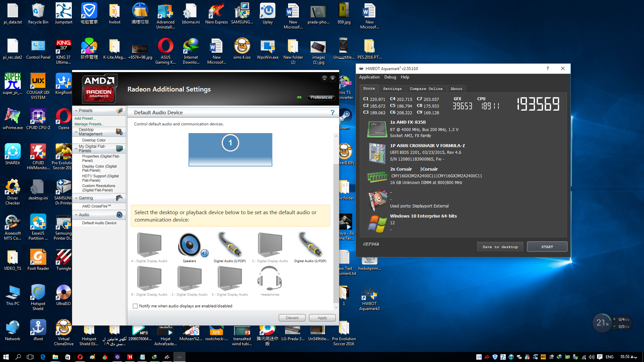Open the Action Center notifications icon
The image size is (644, 362).
coord(600,357)
